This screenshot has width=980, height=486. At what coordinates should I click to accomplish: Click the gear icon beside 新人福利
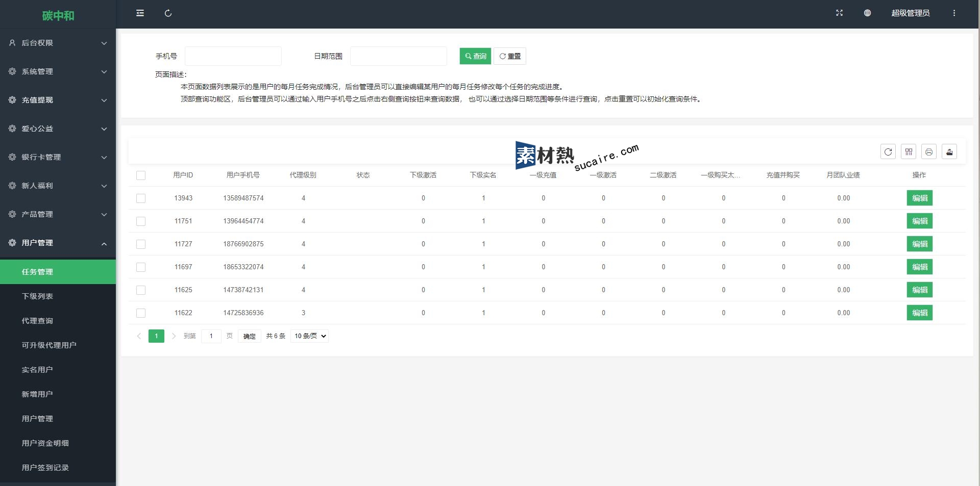[x=12, y=186]
